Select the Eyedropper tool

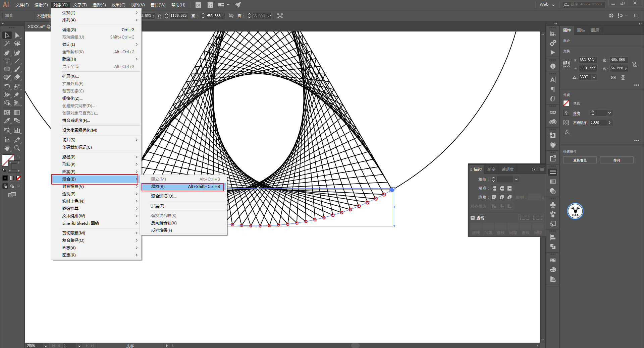click(x=7, y=121)
